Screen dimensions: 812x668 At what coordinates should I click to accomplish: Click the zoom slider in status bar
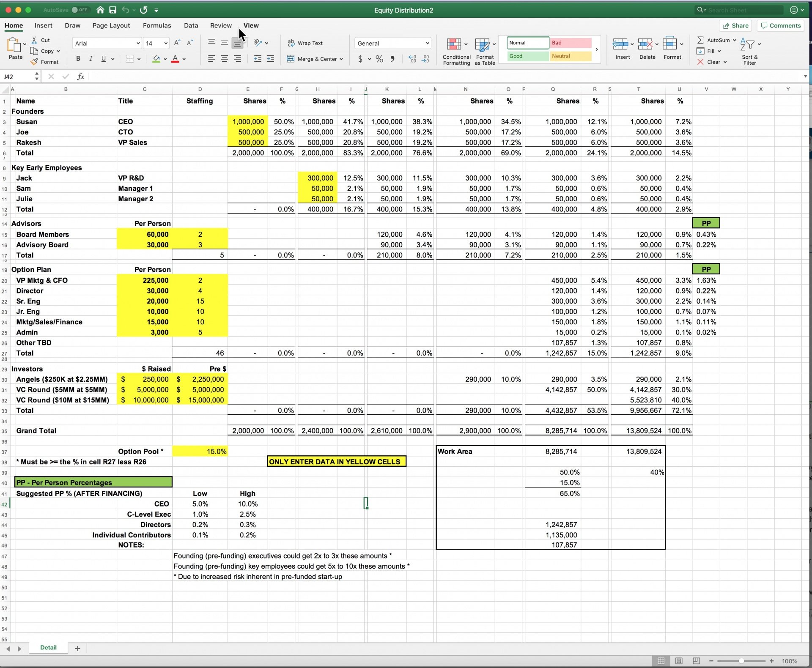(741, 661)
